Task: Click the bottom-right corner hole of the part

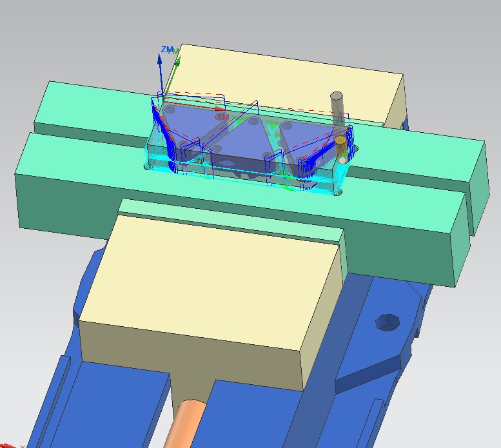Action: coord(339,193)
